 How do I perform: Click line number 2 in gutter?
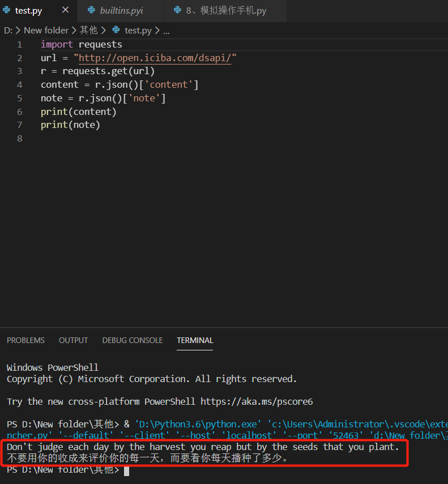click(19, 58)
